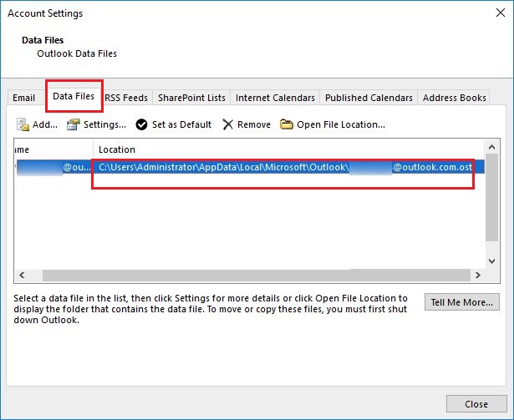Click the Location column header
Viewport: 514px width, 420px height.
[x=288, y=149]
